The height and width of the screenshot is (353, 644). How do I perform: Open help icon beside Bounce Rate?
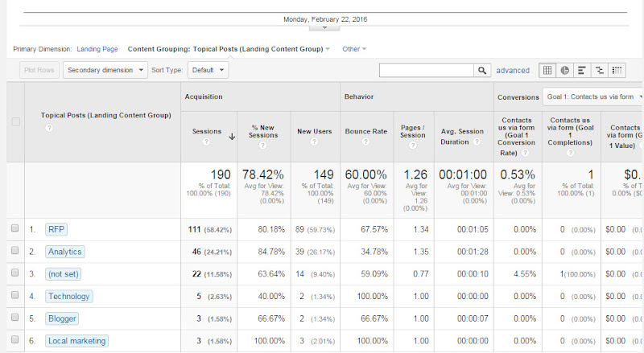[x=365, y=142]
